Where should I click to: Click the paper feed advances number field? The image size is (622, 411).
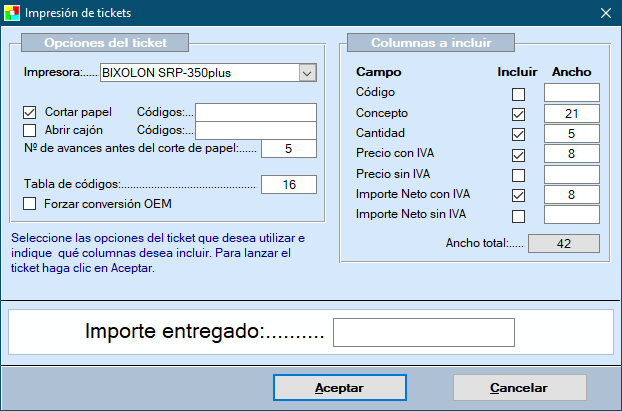[x=288, y=149]
